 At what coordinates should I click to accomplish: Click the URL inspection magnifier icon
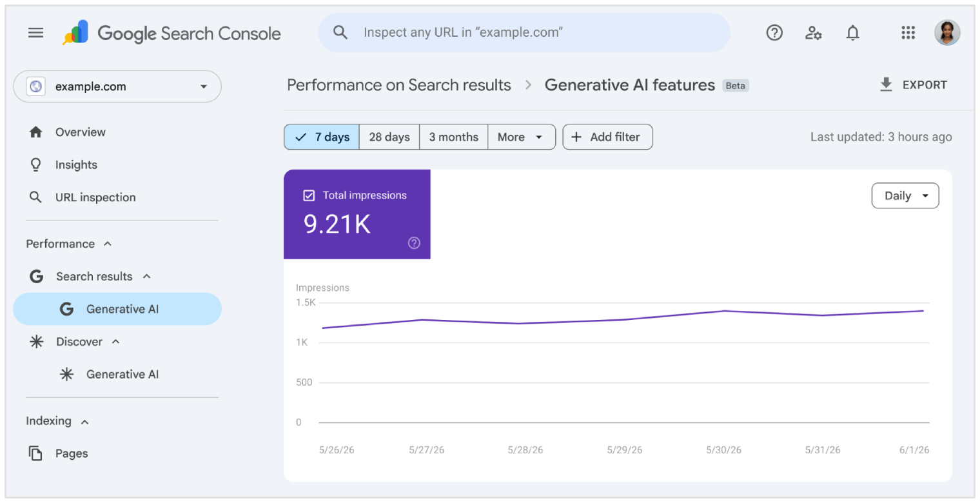click(36, 197)
